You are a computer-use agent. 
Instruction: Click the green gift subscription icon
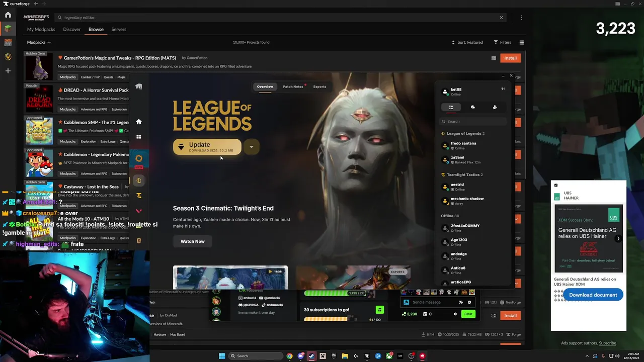(380, 310)
